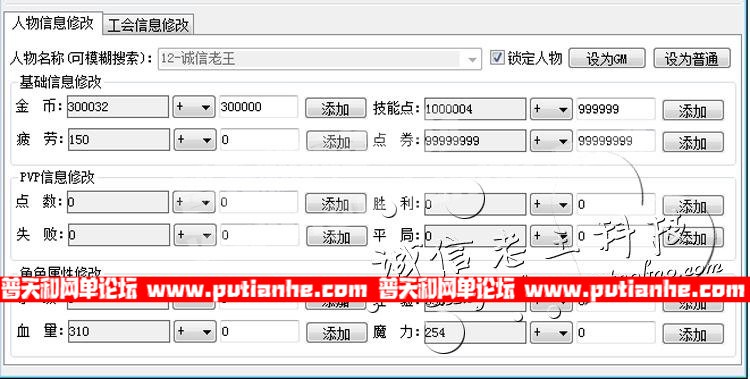
Task: Click 添加 button in the 技能点 row
Action: click(x=693, y=111)
